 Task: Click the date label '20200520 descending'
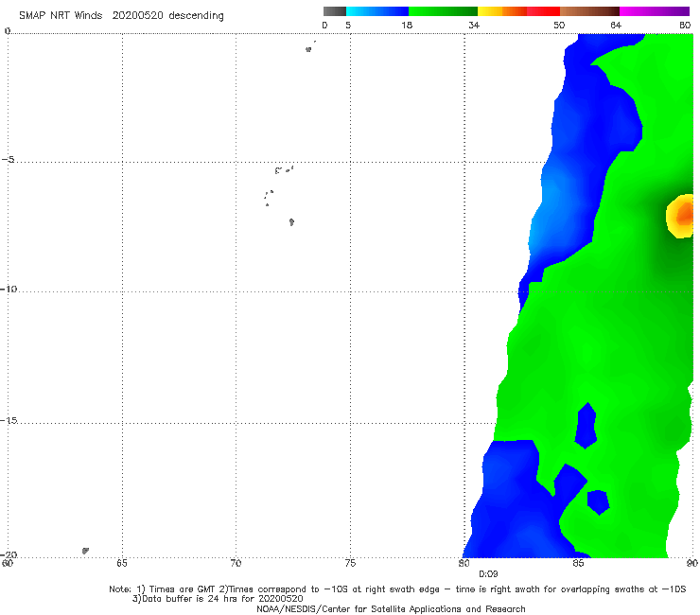click(167, 15)
